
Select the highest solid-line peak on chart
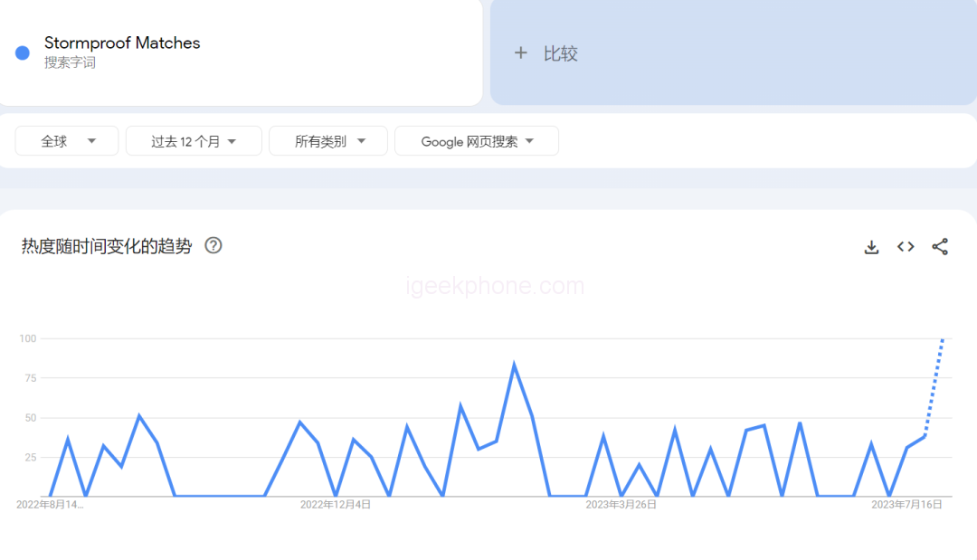pyautogui.click(x=514, y=365)
